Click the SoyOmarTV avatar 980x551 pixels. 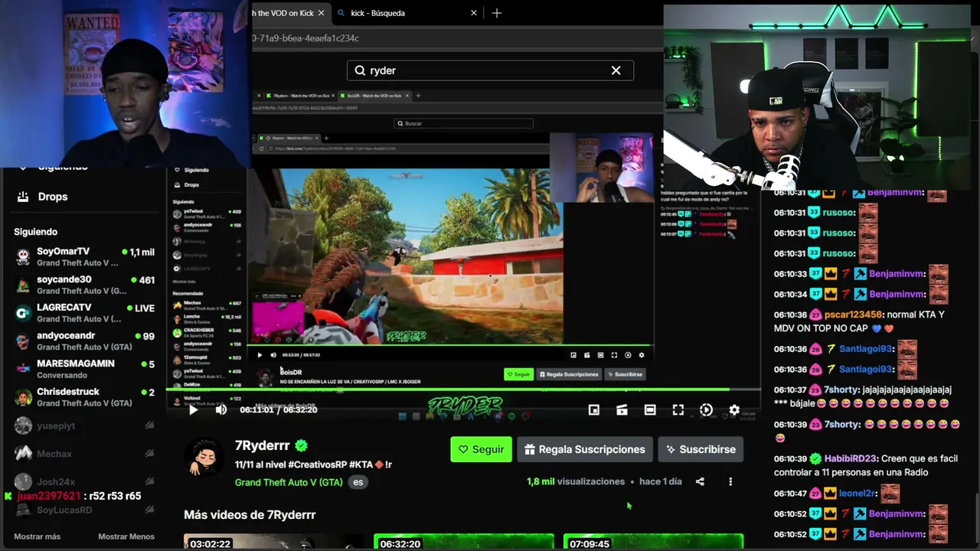(x=23, y=257)
